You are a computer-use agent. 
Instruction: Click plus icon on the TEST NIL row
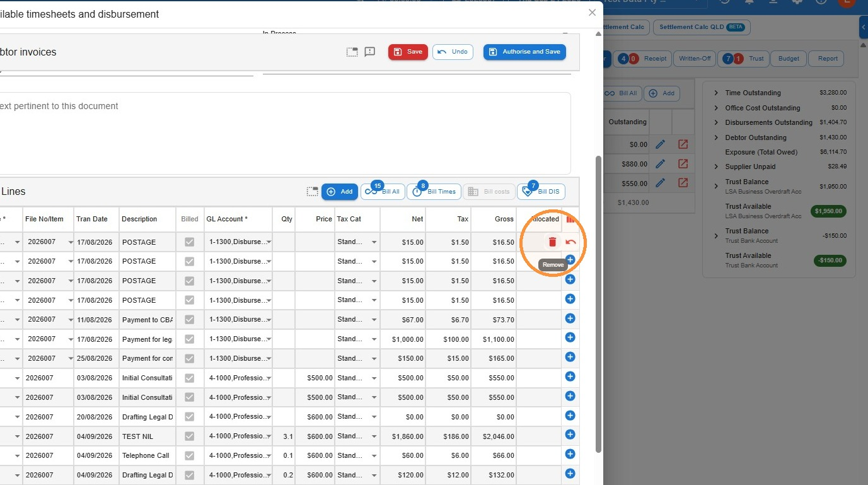(x=570, y=435)
